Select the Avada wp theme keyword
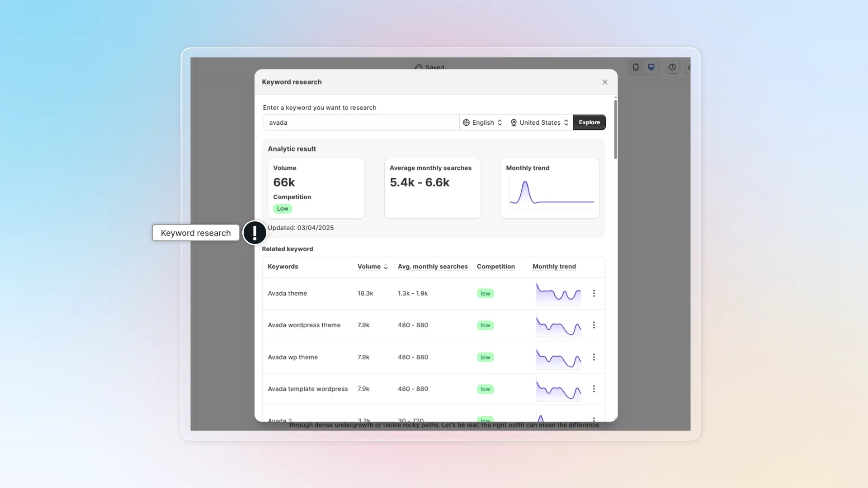This screenshot has height=488, width=868. pyautogui.click(x=292, y=357)
